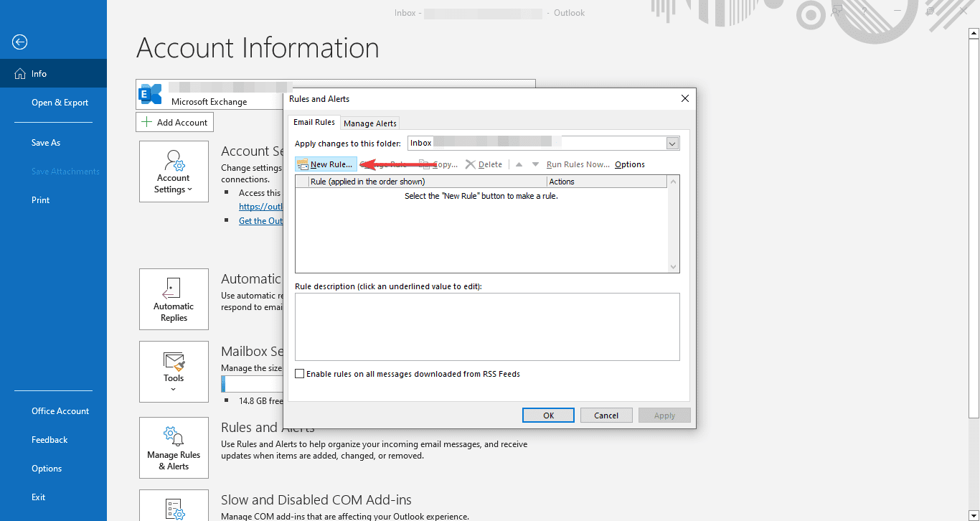This screenshot has width=980, height=521.
Task: Select the New Rule icon
Action: (301, 164)
